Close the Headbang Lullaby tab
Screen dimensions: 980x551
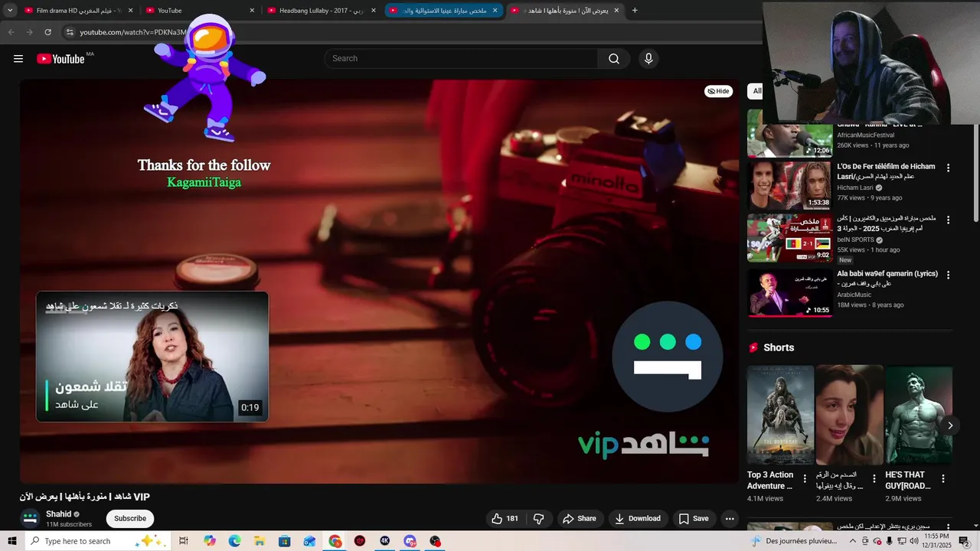(374, 11)
